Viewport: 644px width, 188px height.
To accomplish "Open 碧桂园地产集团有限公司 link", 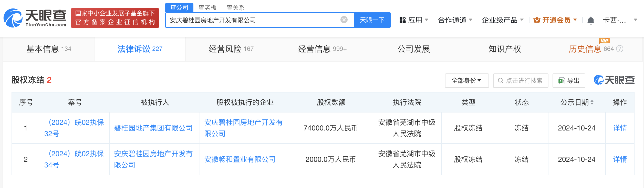I will (153, 128).
